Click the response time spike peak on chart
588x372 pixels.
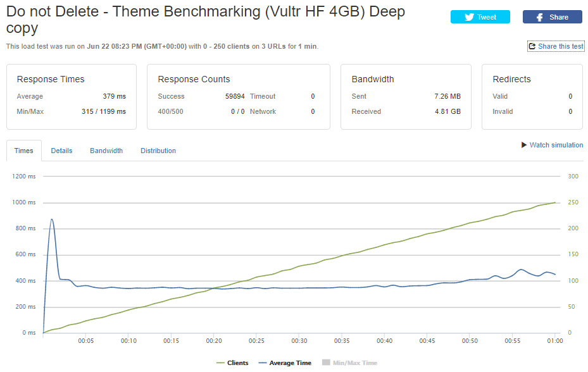click(x=52, y=220)
